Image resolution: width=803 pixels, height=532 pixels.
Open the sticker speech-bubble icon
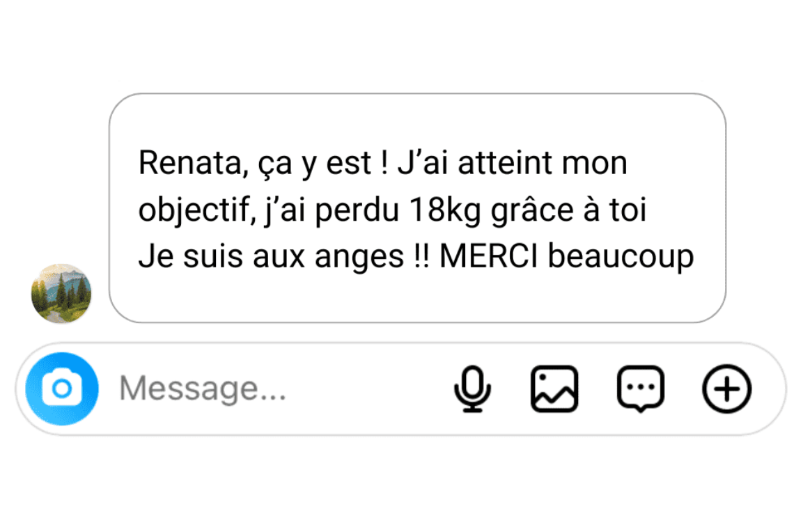(641, 389)
